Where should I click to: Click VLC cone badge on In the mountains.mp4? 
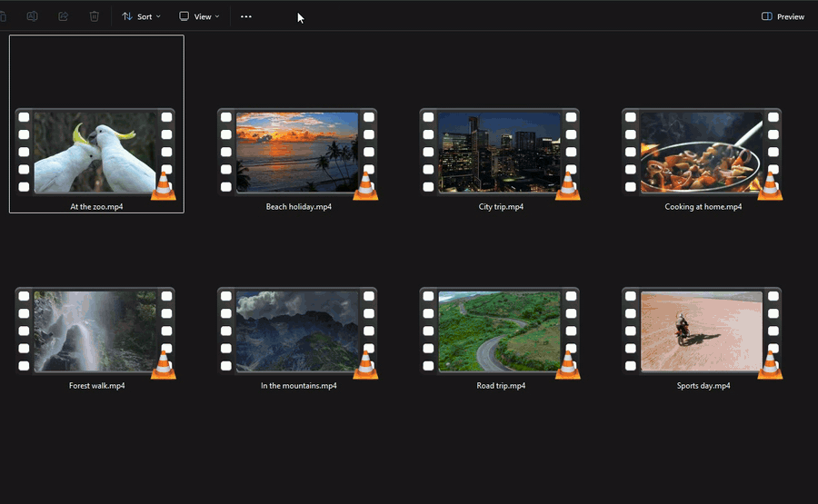(x=365, y=365)
